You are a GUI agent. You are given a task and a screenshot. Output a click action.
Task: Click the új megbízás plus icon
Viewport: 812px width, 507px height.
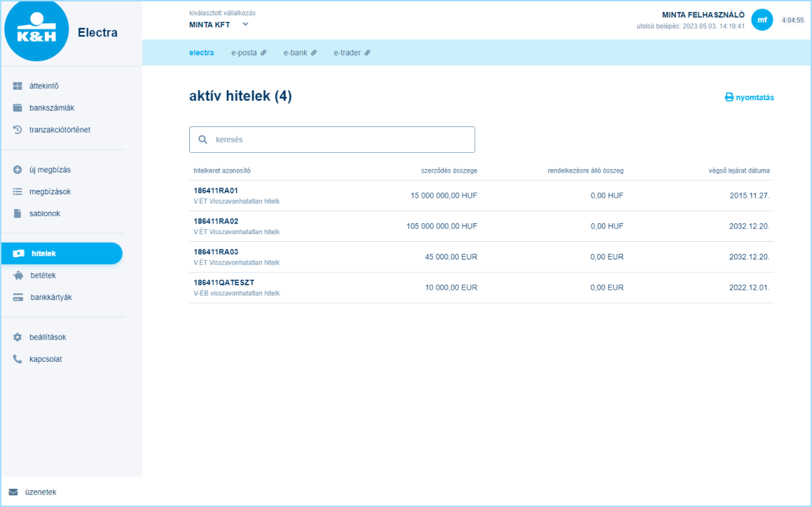(17, 169)
